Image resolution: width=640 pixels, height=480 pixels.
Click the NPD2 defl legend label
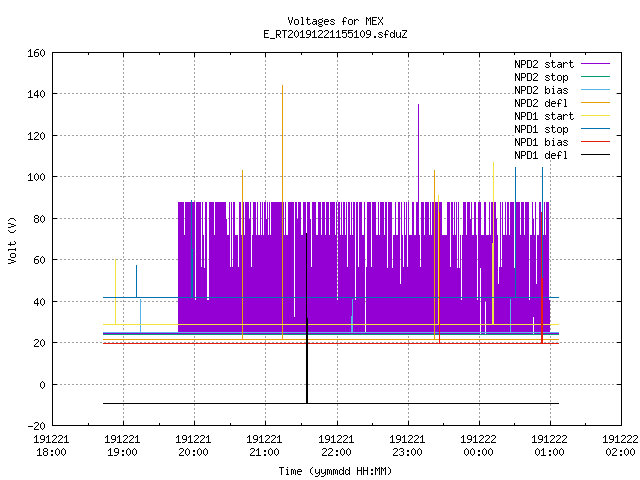541,103
